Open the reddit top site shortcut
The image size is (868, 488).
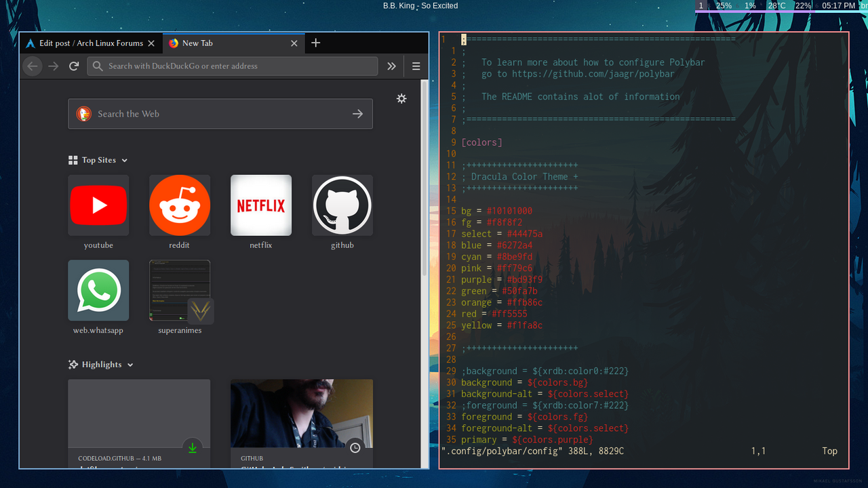(x=180, y=205)
